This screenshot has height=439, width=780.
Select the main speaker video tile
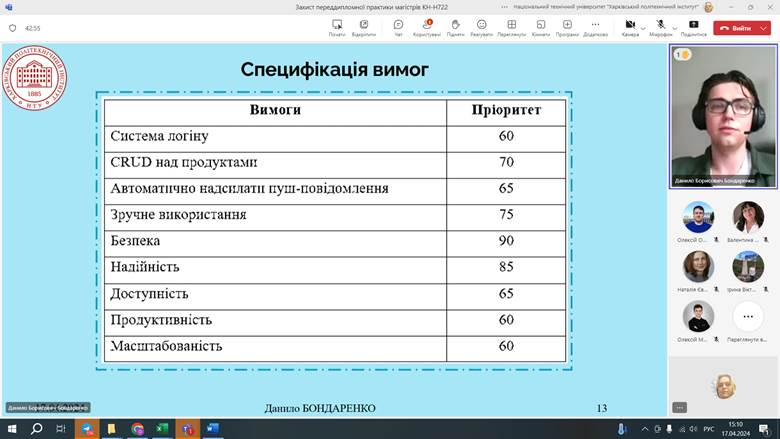click(723, 116)
